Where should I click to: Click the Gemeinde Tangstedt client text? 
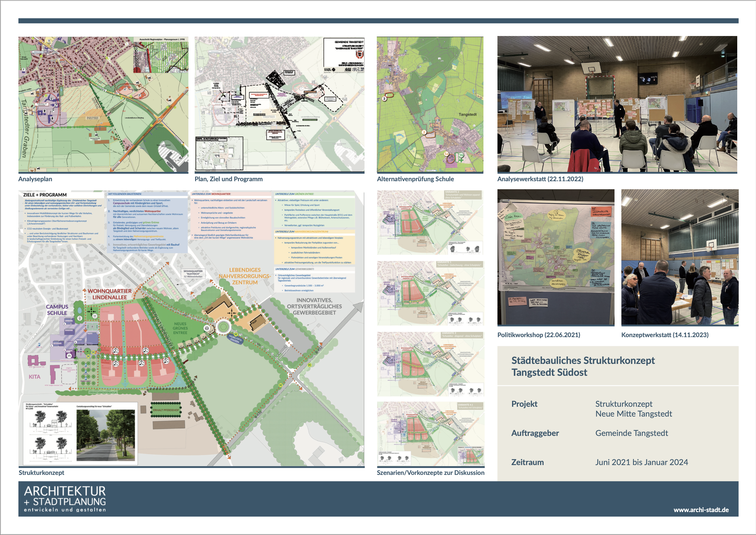point(631,433)
